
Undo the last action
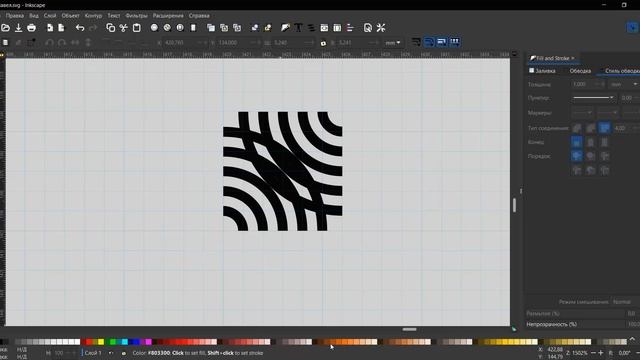pyautogui.click(x=80, y=28)
